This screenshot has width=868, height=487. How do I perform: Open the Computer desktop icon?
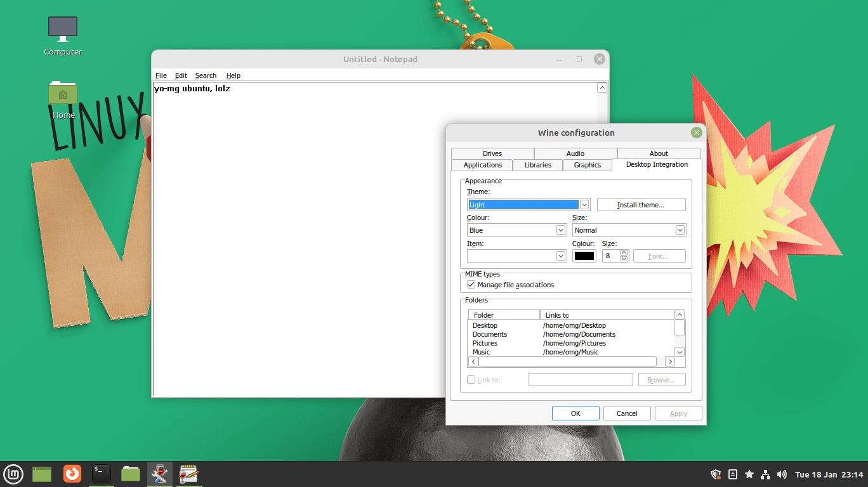click(63, 36)
